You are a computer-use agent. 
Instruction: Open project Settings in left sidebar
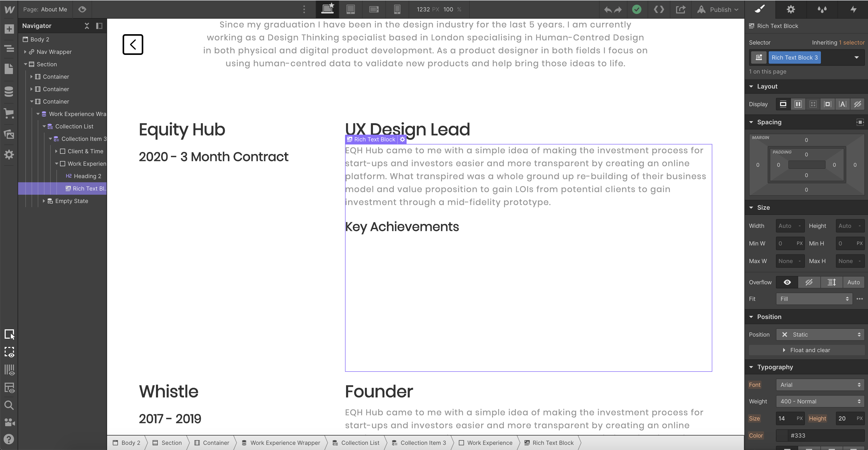(x=9, y=155)
